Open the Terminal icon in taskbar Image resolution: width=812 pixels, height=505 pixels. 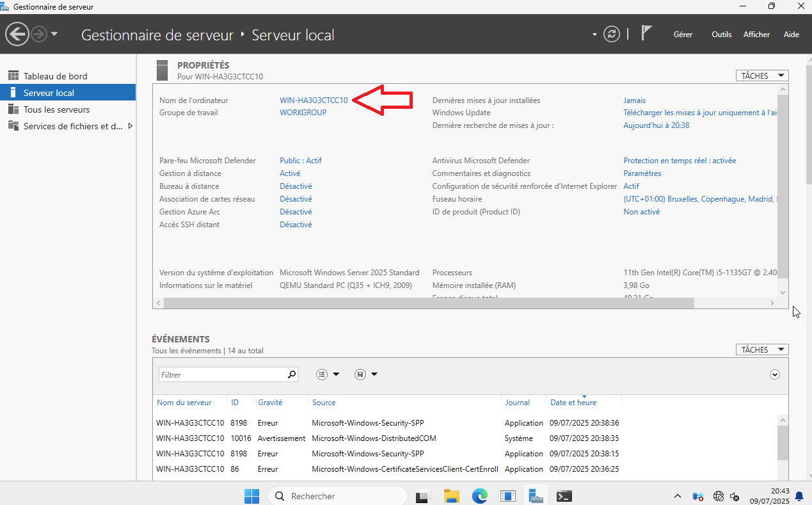tap(564, 496)
